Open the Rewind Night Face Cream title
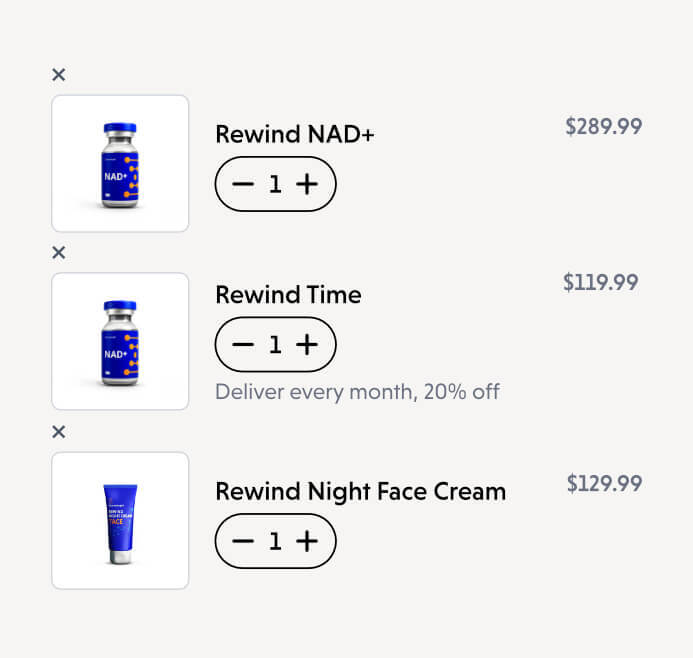Image resolution: width=693 pixels, height=658 pixels. (360, 492)
